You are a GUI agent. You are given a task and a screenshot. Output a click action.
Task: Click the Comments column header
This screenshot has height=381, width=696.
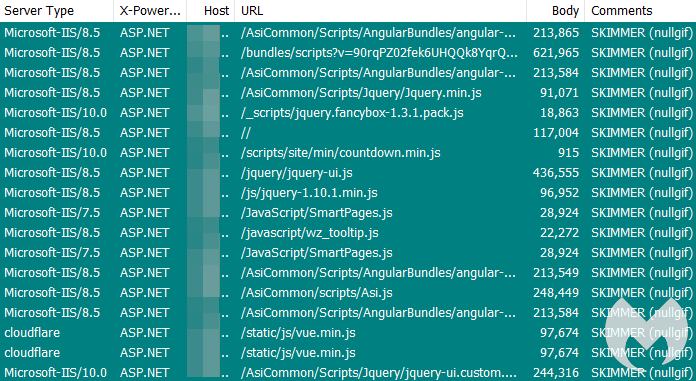[640, 11]
